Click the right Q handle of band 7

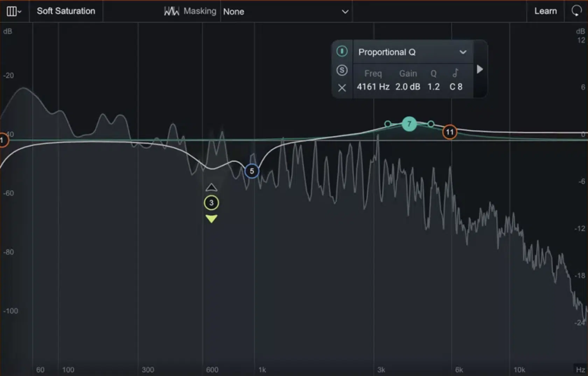(431, 124)
